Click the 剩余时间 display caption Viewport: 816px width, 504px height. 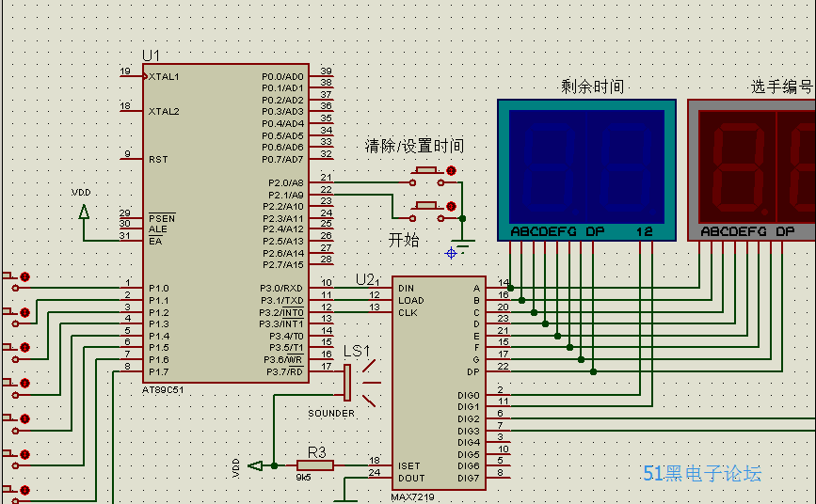[x=592, y=87]
